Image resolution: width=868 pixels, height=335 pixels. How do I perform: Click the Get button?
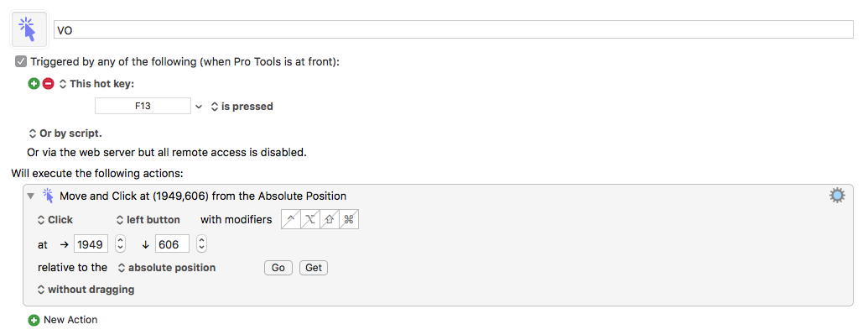click(x=314, y=268)
